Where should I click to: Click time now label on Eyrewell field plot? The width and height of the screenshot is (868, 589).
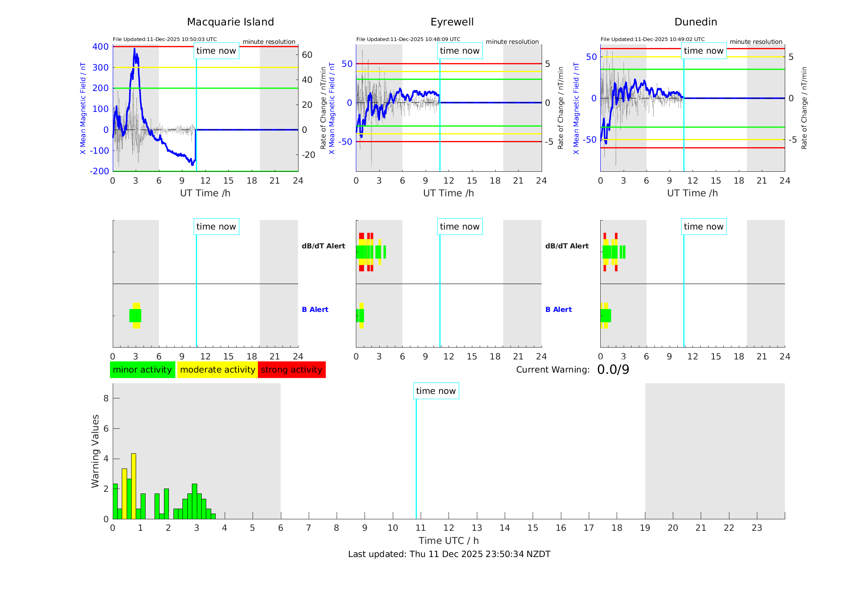(x=460, y=51)
